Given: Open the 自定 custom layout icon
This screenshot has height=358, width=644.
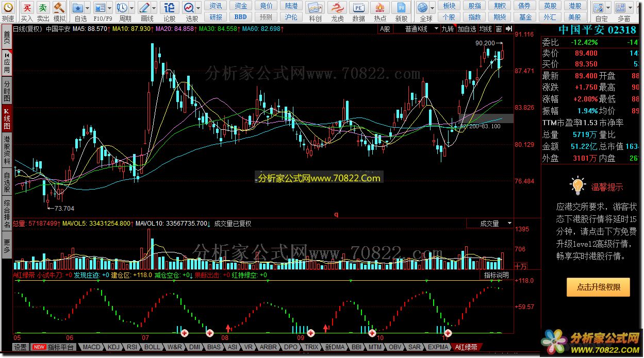Looking at the screenshot, I should 599,8.
